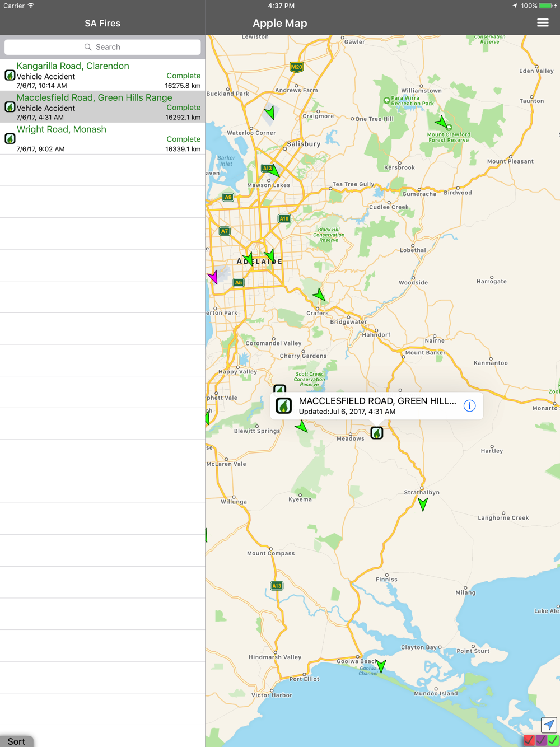Tap the 16292.1 km distance value

click(x=183, y=118)
